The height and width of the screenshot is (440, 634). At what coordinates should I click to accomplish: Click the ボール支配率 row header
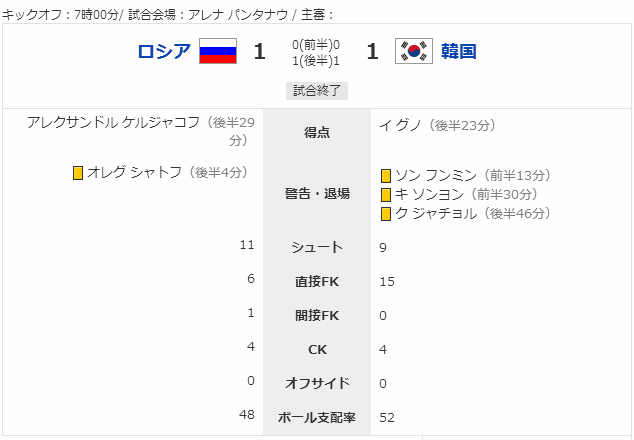point(317,417)
